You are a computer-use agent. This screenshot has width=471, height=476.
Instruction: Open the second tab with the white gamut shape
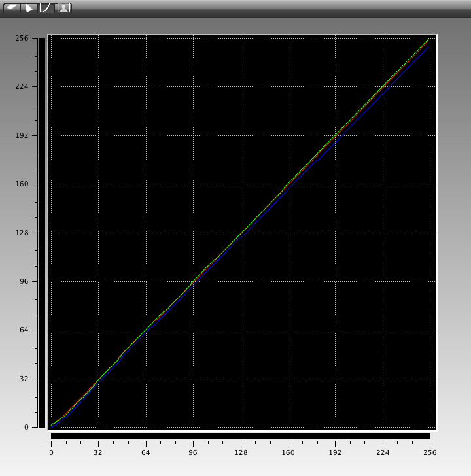(29, 8)
